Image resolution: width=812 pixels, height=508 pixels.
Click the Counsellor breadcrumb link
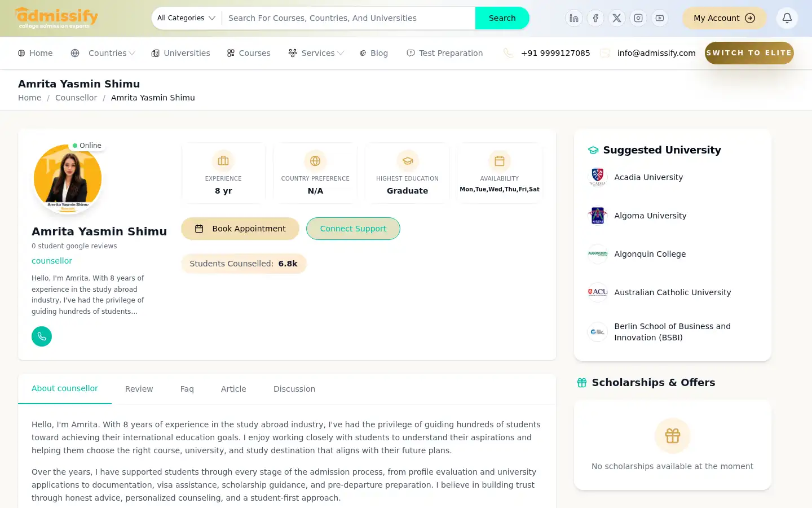point(76,98)
